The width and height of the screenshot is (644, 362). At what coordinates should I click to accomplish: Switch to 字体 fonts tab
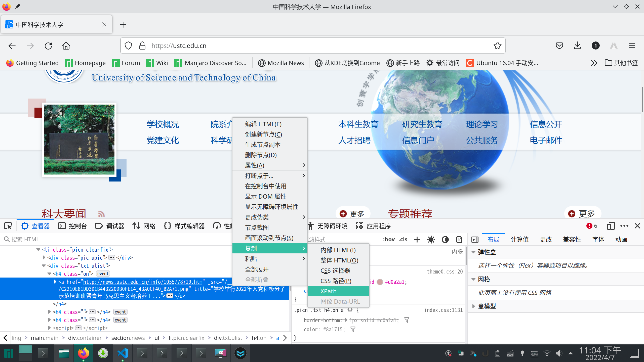(x=598, y=240)
